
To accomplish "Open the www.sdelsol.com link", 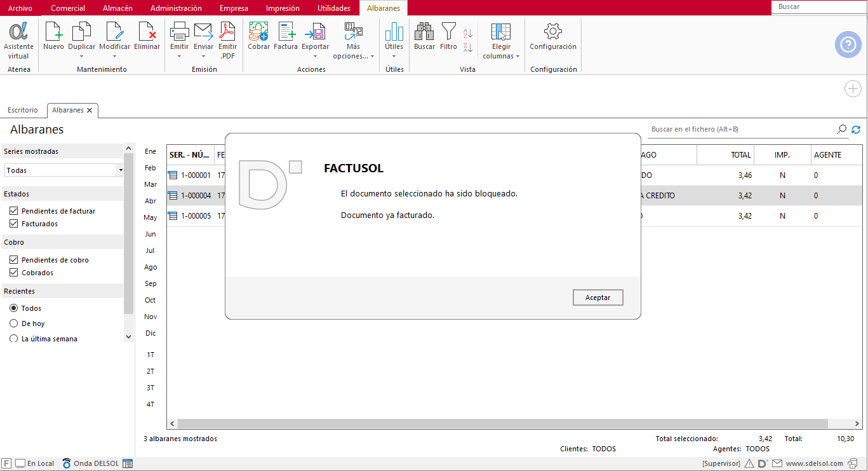I will point(815,463).
